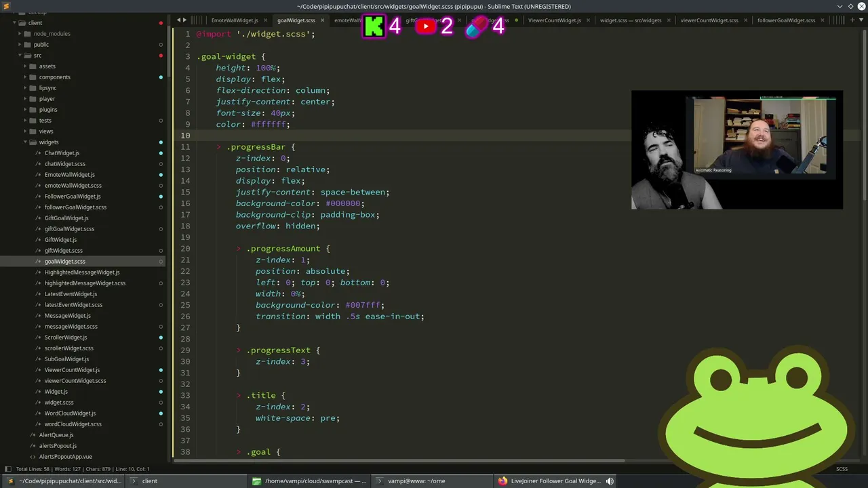Switch to the EmoteWallWidget.js tab
This screenshot has width=868, height=488.
[235, 20]
